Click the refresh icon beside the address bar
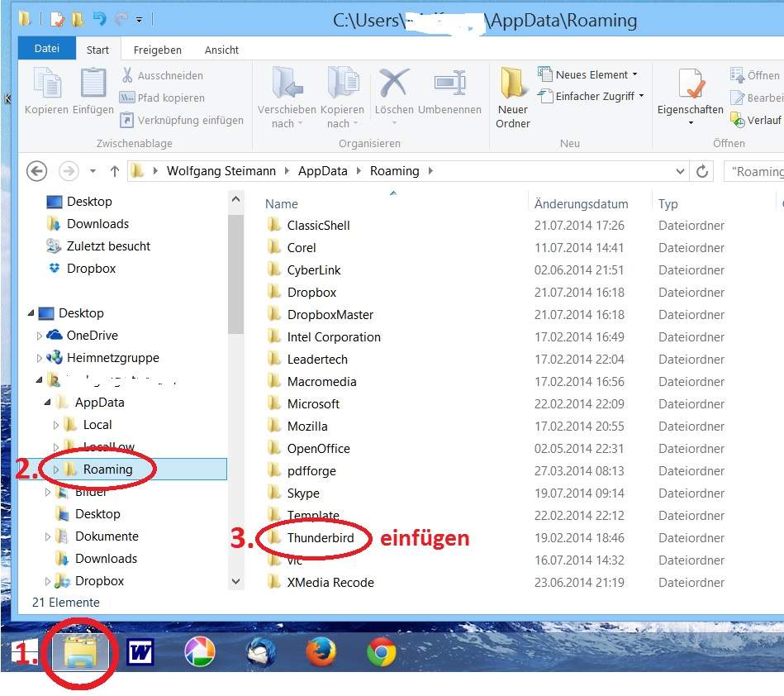Screen dimensions: 784x696 (701, 171)
